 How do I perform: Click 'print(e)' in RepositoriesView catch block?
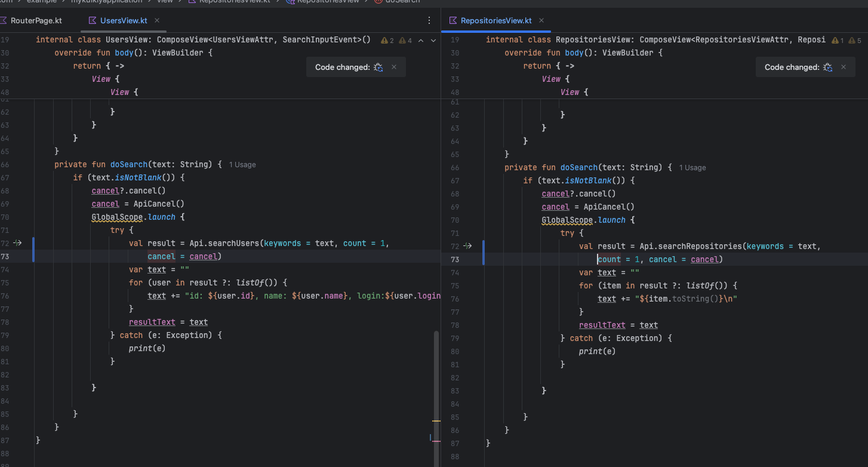pos(598,351)
